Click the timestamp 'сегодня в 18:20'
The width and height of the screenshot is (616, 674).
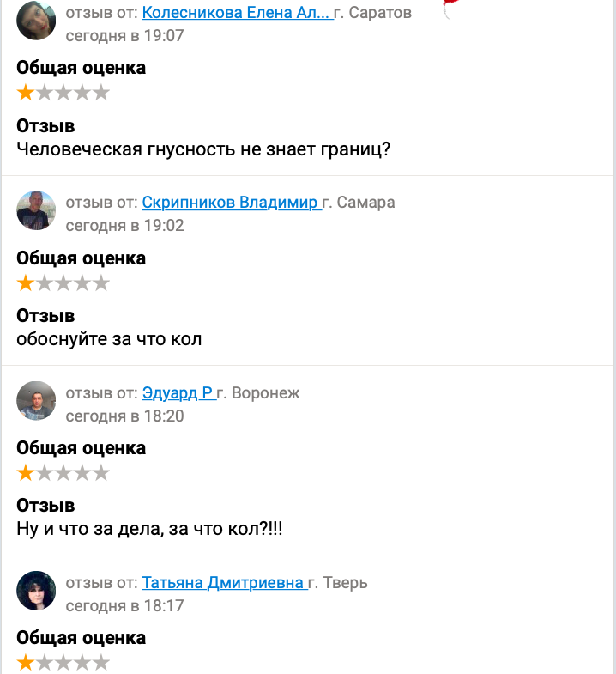point(124,416)
